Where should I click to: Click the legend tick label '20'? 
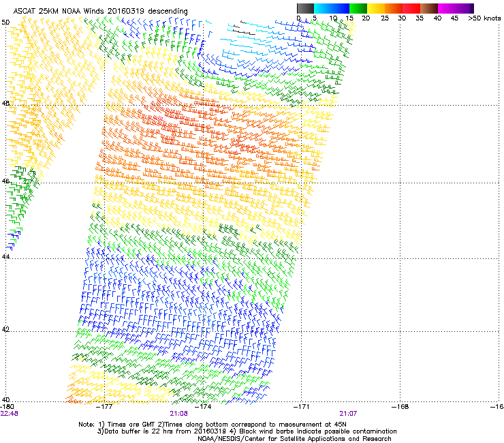point(366,18)
